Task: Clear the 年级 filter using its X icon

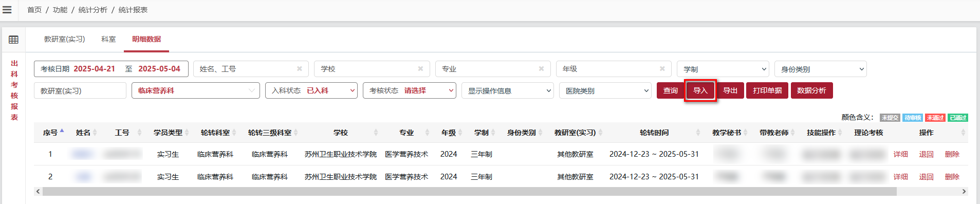Action: coord(662,69)
